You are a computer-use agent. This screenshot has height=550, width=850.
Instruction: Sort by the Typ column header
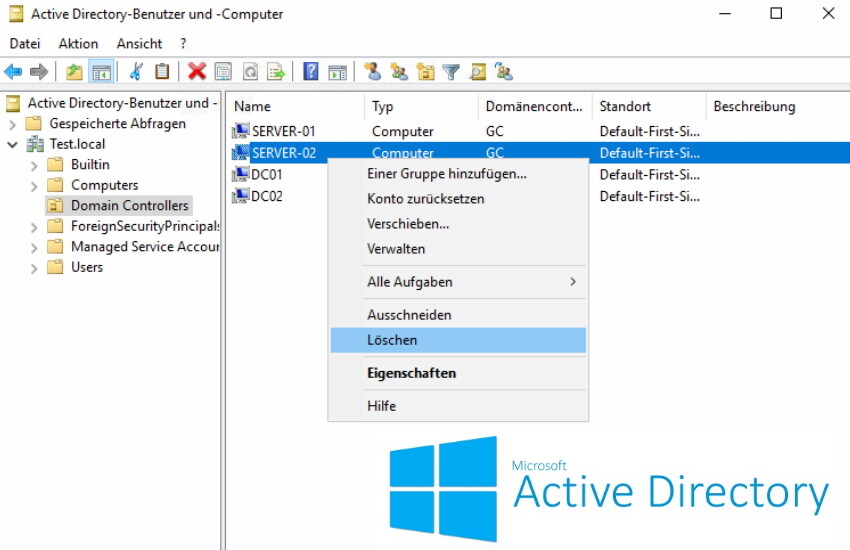pyautogui.click(x=422, y=106)
